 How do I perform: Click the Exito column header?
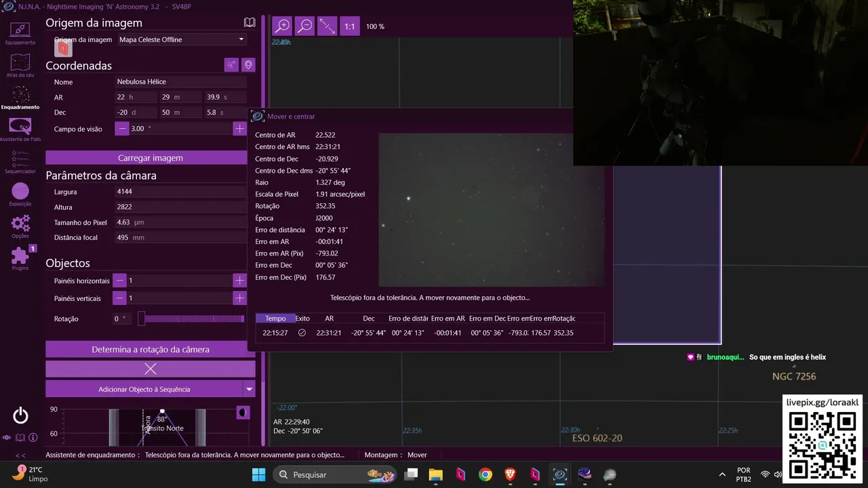tap(302, 318)
